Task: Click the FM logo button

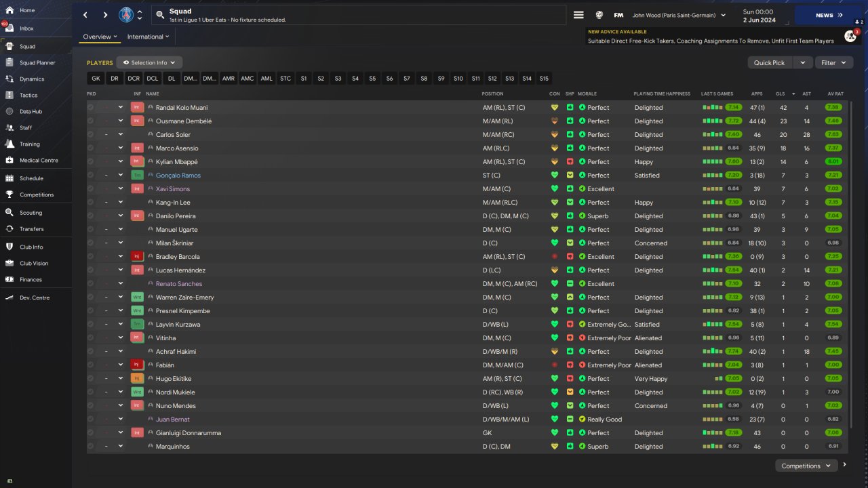Action: coord(618,15)
